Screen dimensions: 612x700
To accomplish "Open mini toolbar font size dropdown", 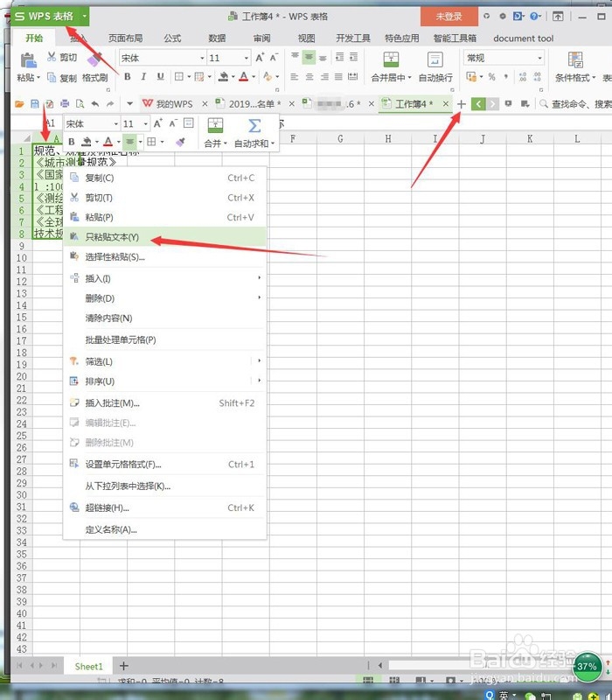I will 146,123.
